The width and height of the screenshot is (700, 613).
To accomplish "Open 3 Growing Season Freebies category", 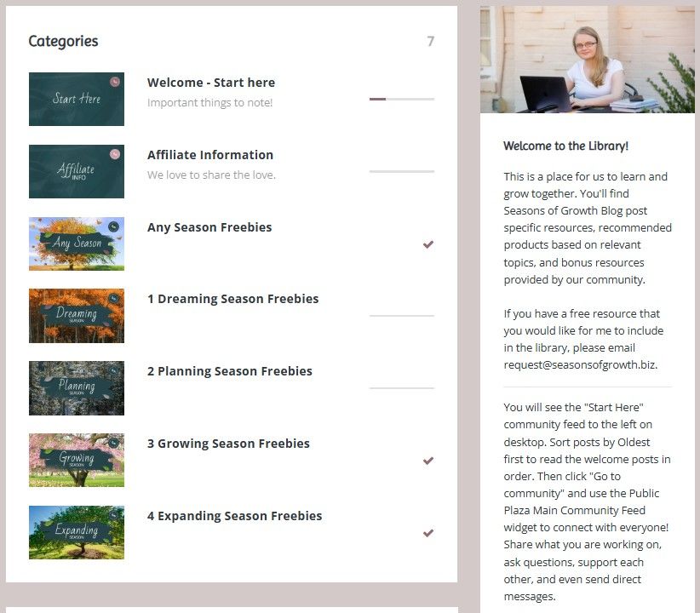I will click(x=228, y=444).
